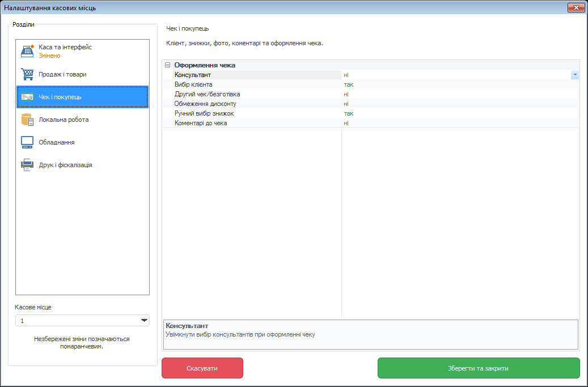The width and height of the screenshot is (588, 387).
Task: Click the receipt card icon for Чек і покупець
Action: coord(27,97)
